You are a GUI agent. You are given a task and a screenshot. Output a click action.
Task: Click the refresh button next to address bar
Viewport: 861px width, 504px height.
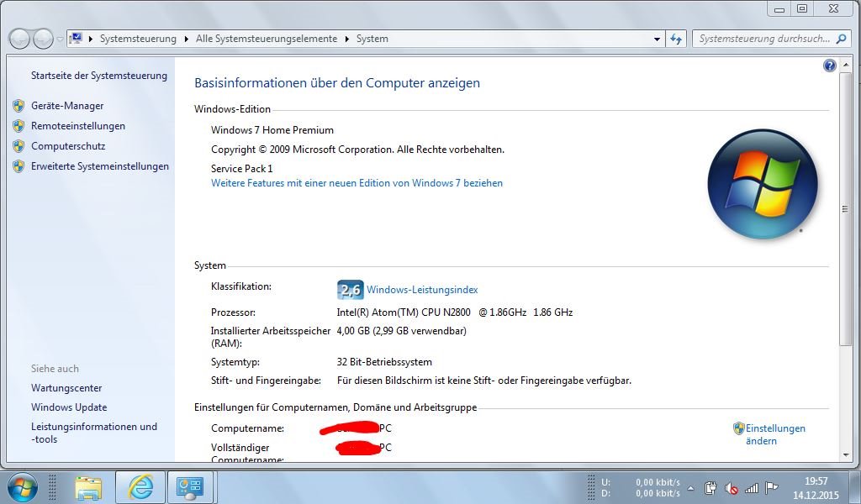(676, 39)
